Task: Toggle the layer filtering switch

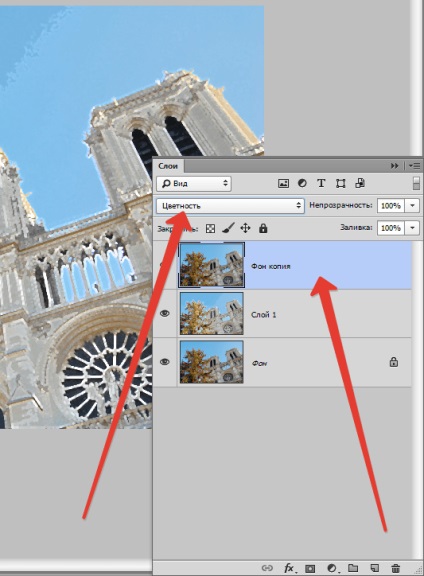Action: pyautogui.click(x=416, y=183)
